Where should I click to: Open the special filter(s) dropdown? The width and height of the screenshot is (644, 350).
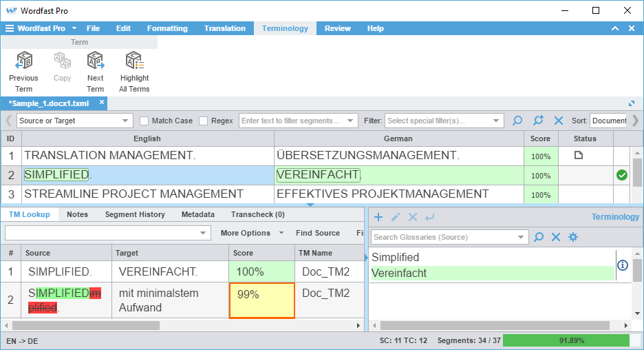pyautogui.click(x=444, y=121)
